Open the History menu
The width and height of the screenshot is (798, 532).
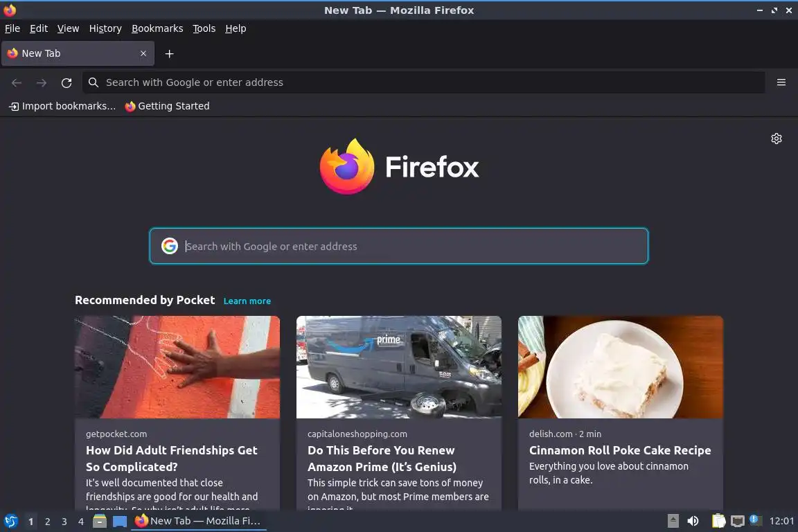pos(105,28)
